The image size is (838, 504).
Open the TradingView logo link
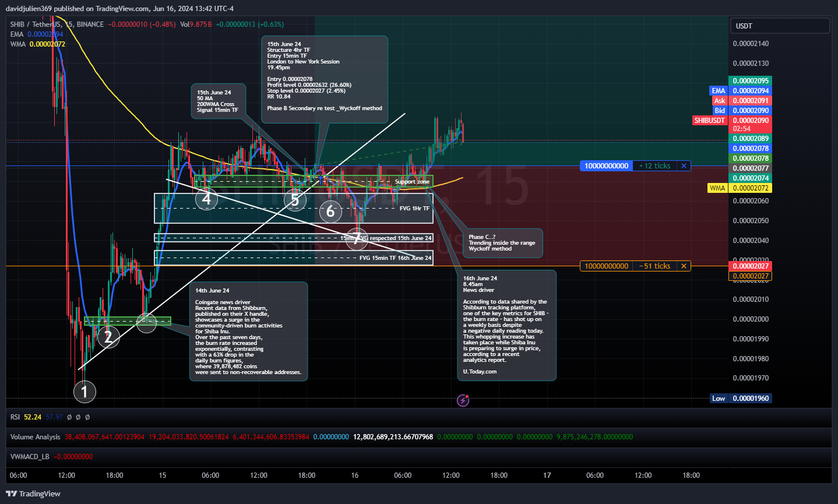tap(33, 494)
